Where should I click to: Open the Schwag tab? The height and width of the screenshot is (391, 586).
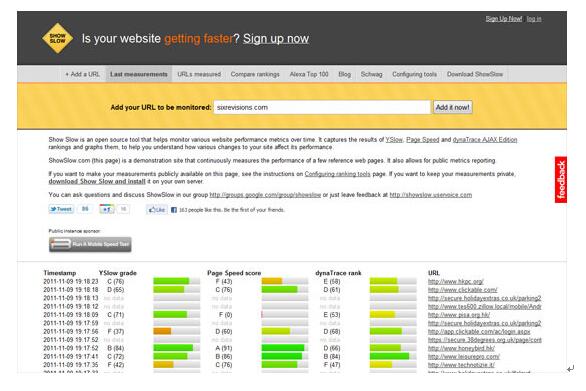click(371, 74)
